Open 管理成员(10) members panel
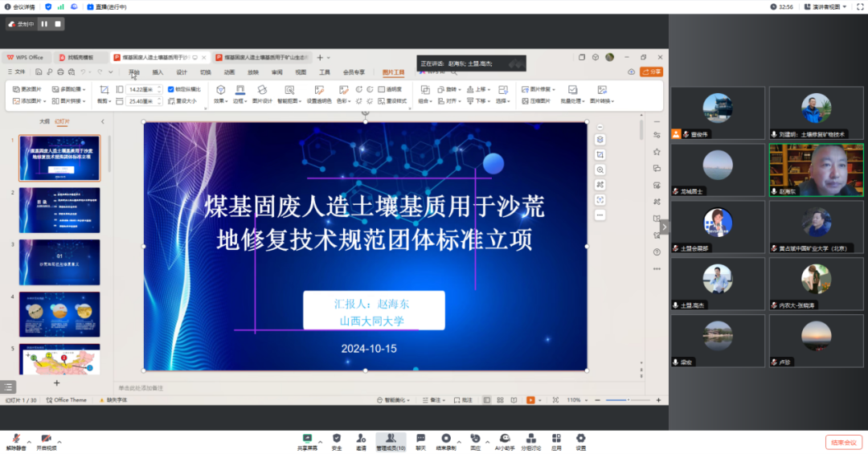 (x=391, y=442)
